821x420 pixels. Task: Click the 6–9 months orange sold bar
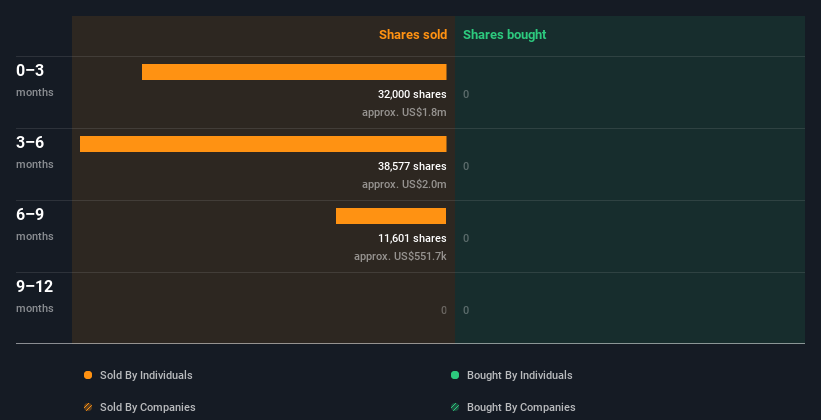tap(391, 216)
